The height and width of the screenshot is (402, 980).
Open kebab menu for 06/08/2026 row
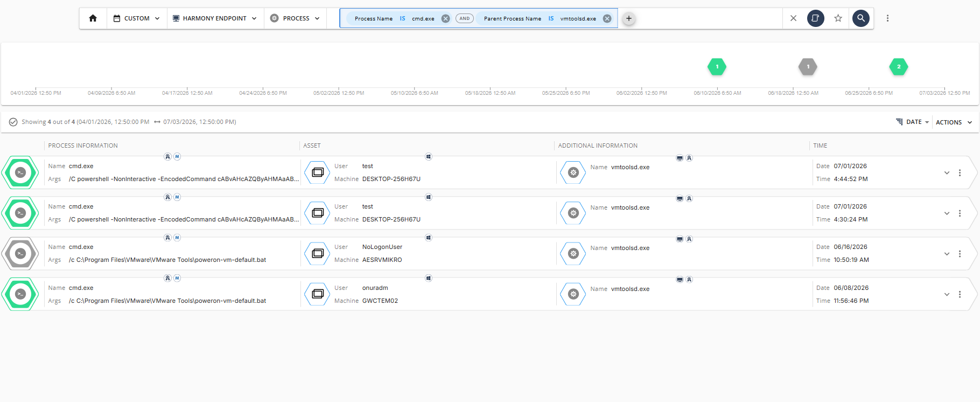coord(960,294)
